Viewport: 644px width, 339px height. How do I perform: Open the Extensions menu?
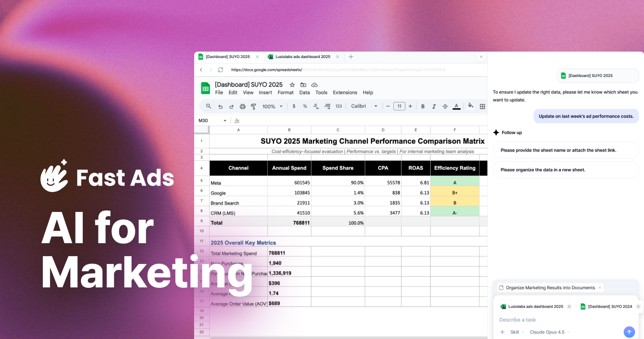pyautogui.click(x=345, y=93)
